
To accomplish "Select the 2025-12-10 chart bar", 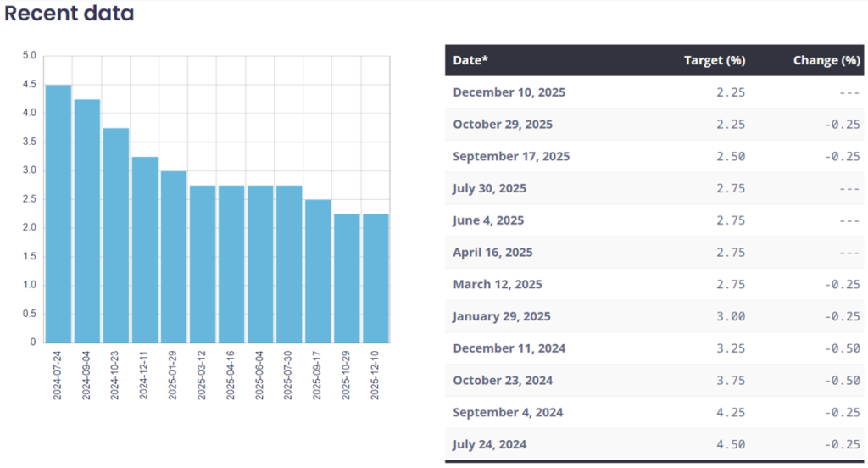I will point(376,278).
